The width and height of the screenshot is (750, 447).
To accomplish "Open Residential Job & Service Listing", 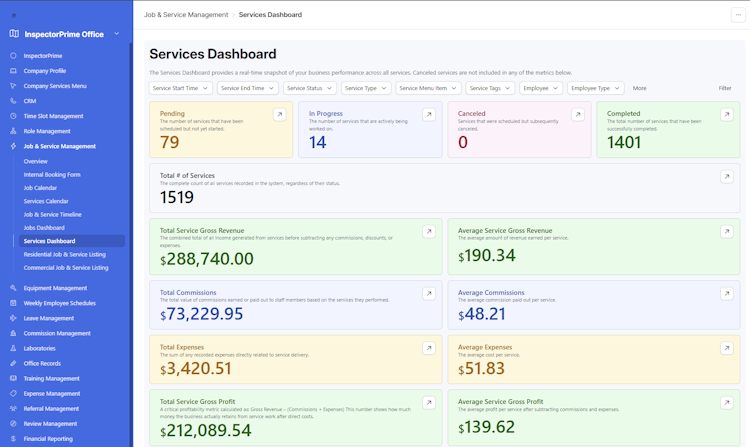I will [64, 254].
